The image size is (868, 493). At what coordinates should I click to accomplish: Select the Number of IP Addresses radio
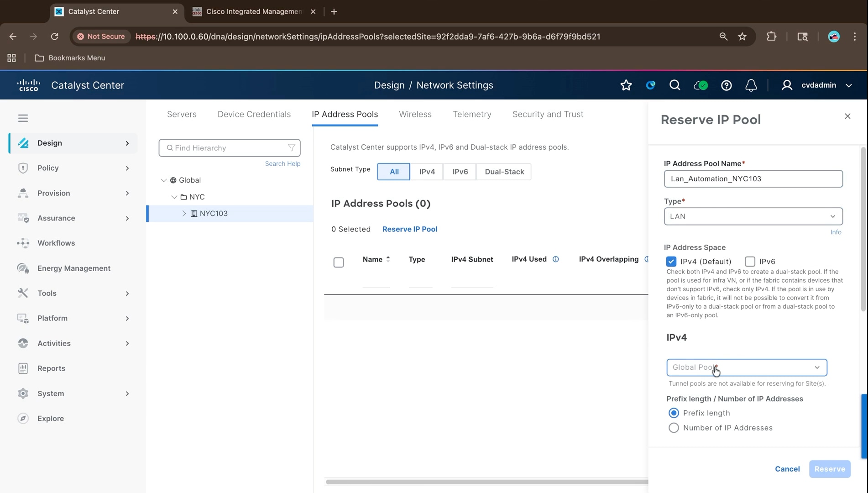[674, 428]
